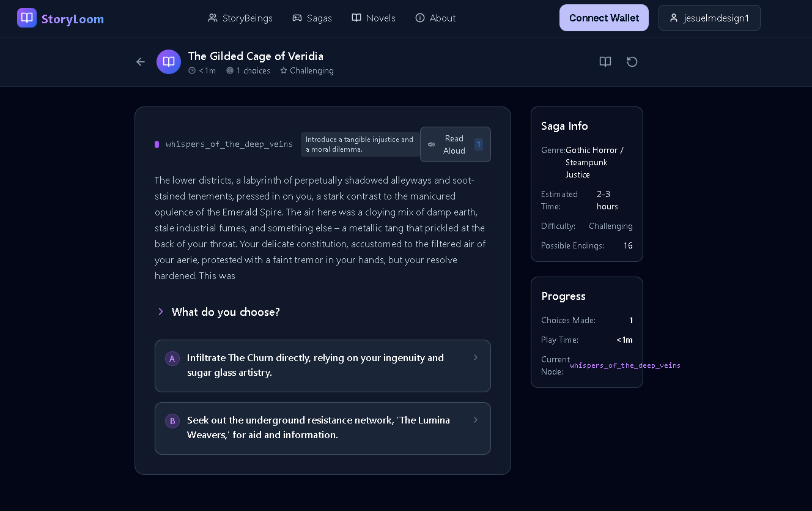
Task: Click the restart saga icon
Action: point(632,62)
